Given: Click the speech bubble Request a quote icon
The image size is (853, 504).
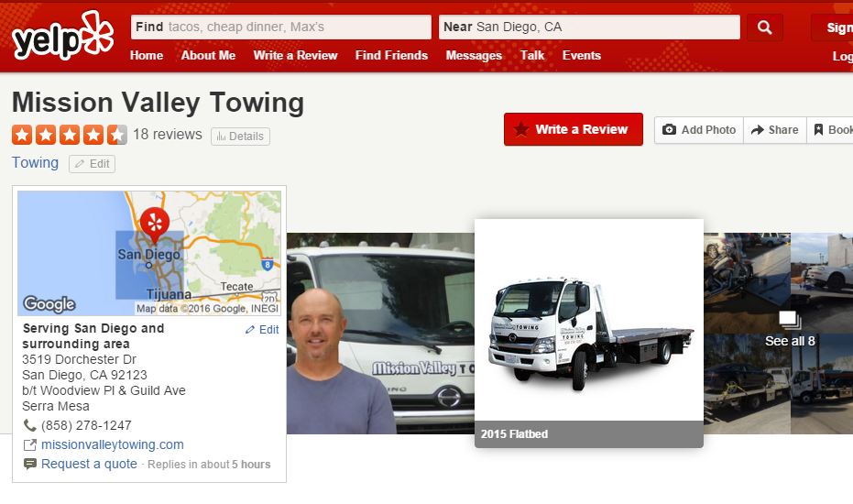Looking at the screenshot, I should pyautogui.click(x=30, y=464).
